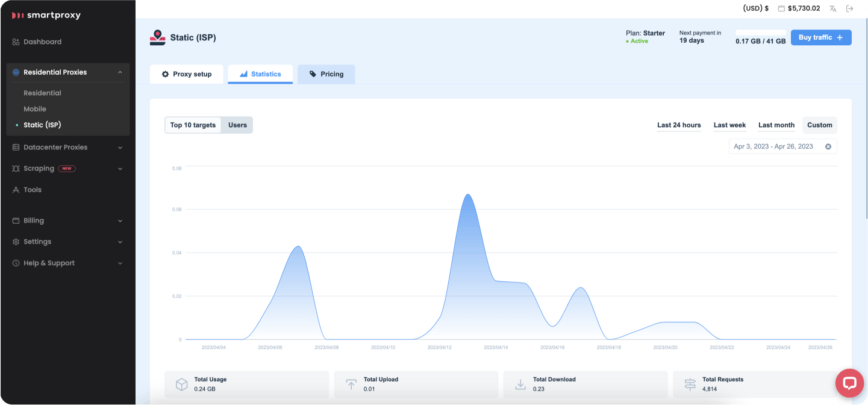Select Custom date range
This screenshot has height=405, width=868.
(820, 125)
